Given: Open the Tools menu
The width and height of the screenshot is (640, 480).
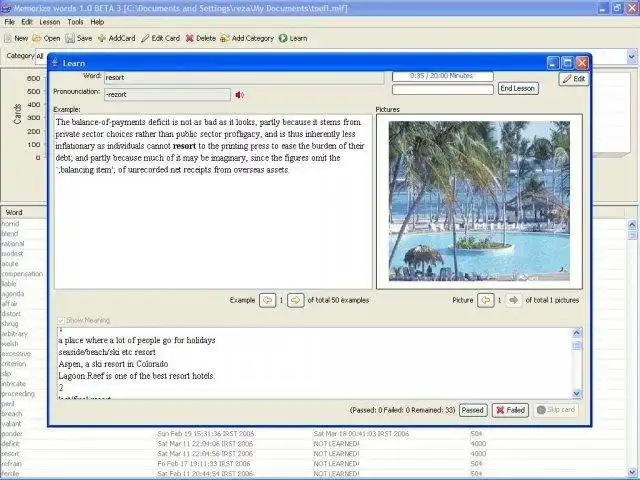Looking at the screenshot, I should point(76,22).
